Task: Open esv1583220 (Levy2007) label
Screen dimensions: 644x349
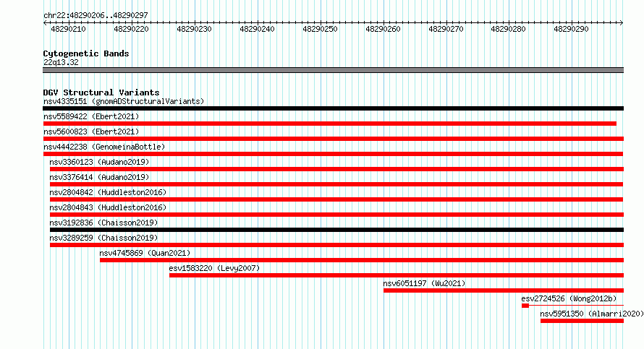Action: point(214,268)
